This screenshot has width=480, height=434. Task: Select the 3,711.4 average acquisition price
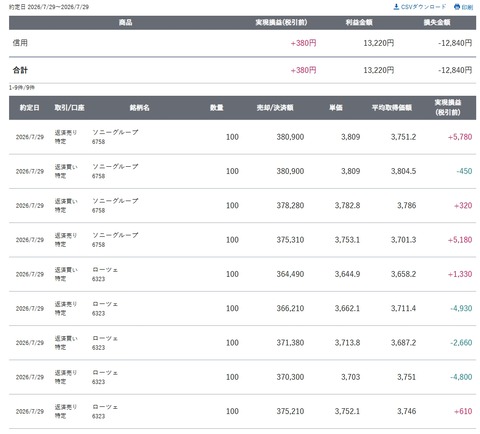point(403,309)
